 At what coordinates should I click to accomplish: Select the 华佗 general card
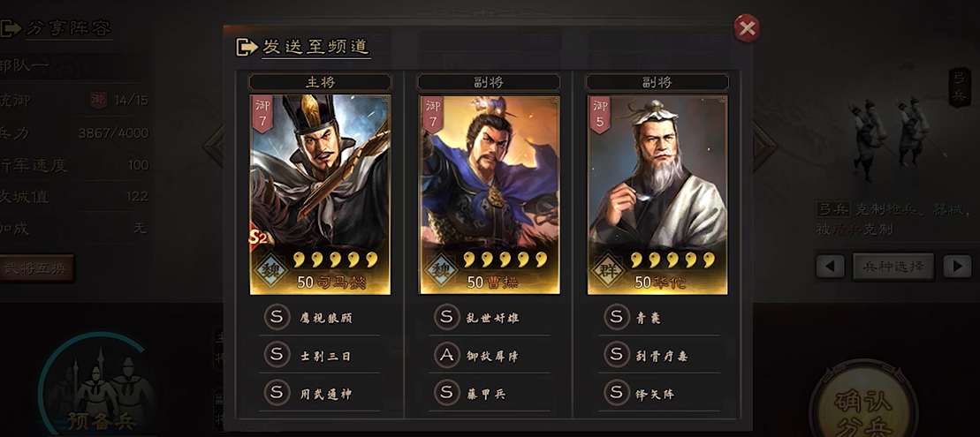point(657,194)
